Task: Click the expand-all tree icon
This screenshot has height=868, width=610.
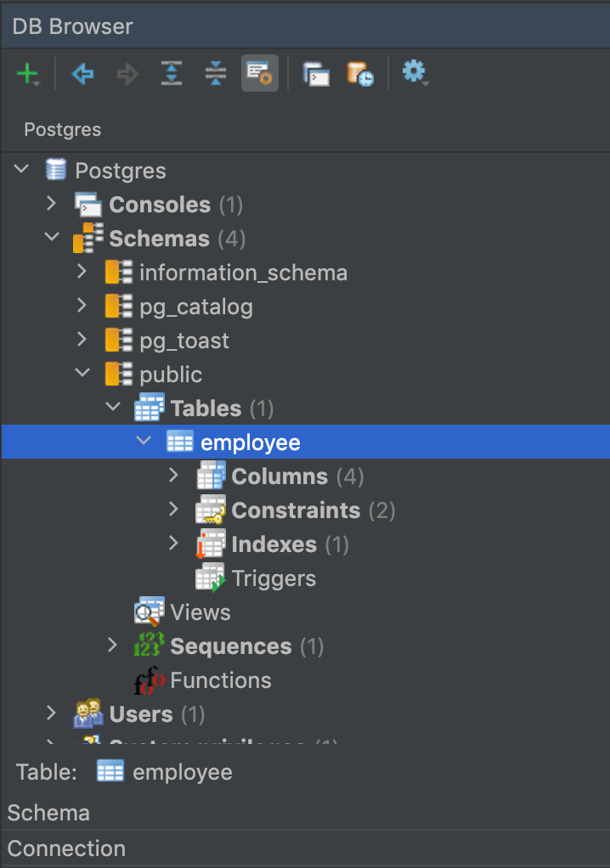Action: [x=171, y=73]
